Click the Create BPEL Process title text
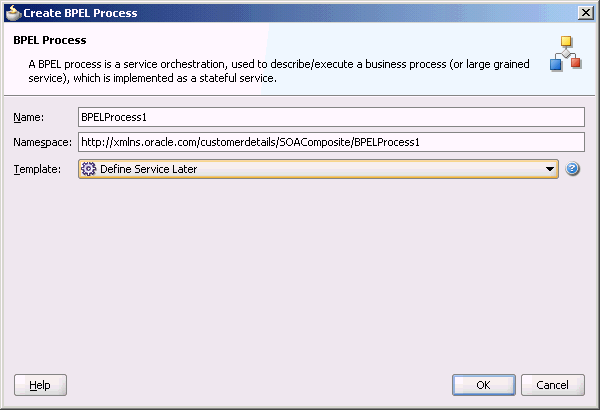600x410 pixels. [80, 13]
